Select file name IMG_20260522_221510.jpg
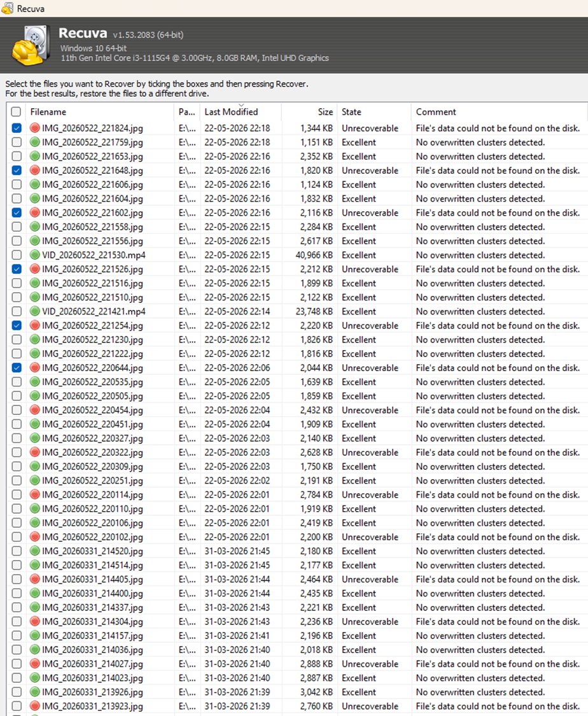Viewport: 588px width, 716px height. point(92,298)
